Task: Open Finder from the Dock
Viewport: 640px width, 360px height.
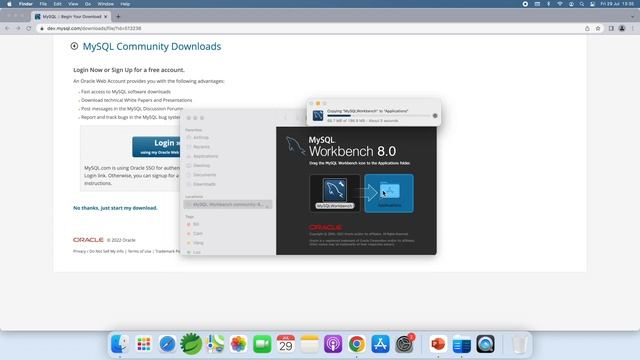Action: point(120,344)
